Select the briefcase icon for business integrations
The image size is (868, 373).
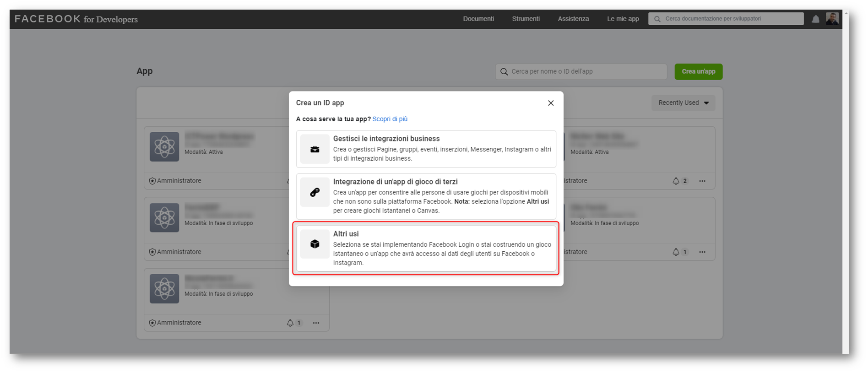[315, 149]
